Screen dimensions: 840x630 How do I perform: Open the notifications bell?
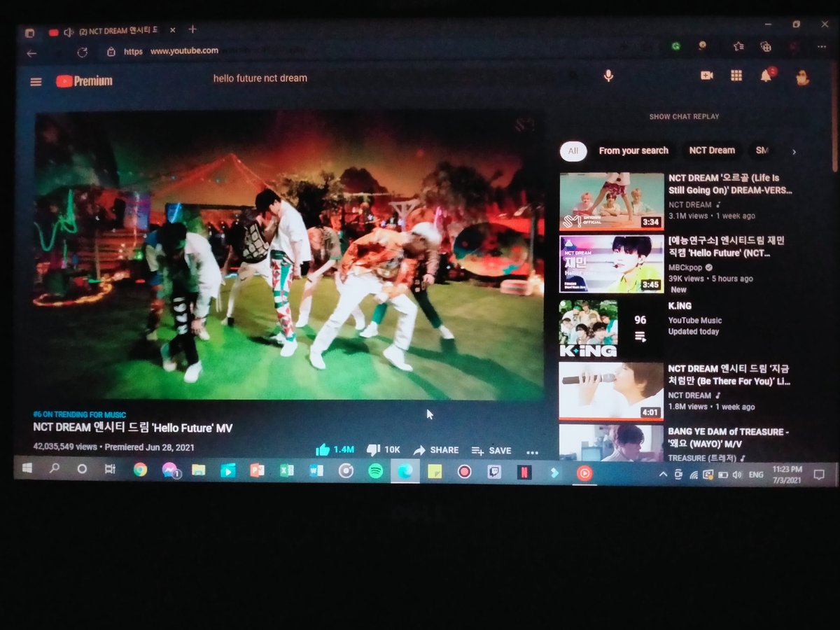coord(767,75)
